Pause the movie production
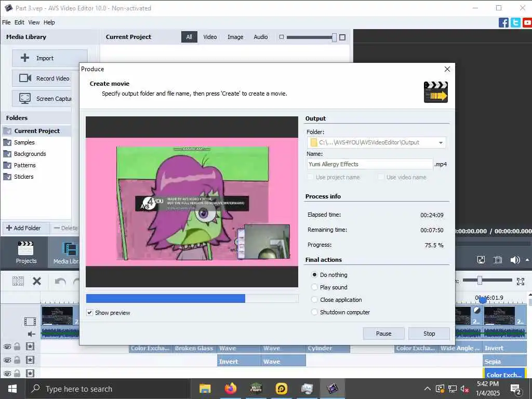Image resolution: width=532 pixels, height=399 pixels. [383, 334]
